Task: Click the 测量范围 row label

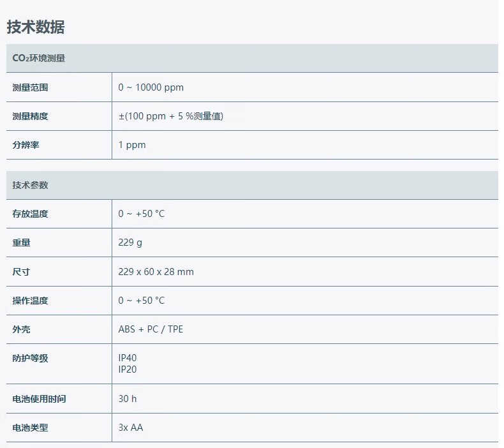Action: 30,87
